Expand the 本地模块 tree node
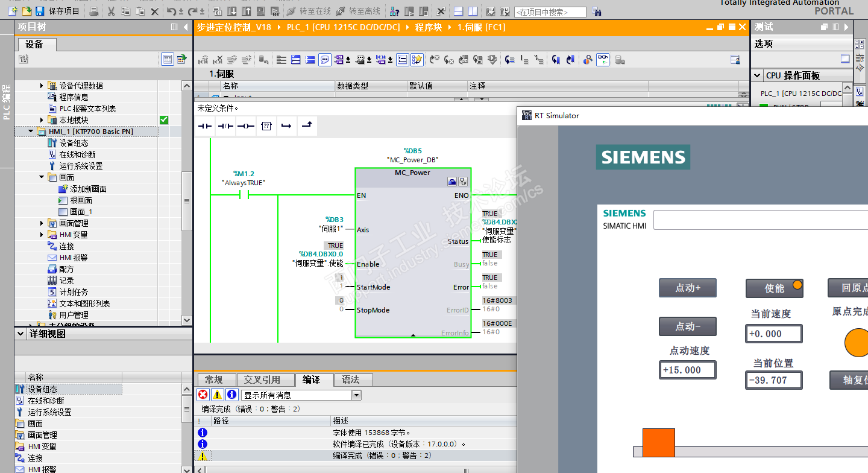The height and width of the screenshot is (473, 868). pyautogui.click(x=42, y=120)
